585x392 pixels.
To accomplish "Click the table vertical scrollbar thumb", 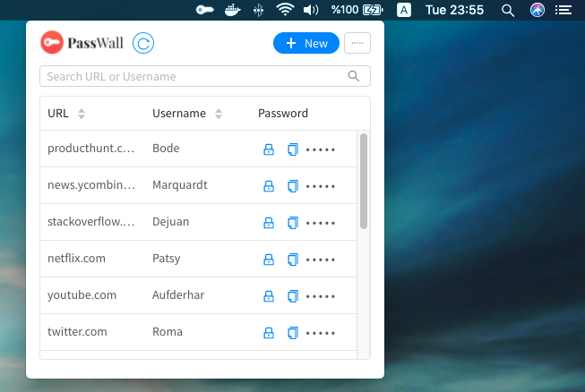I will click(x=364, y=181).
